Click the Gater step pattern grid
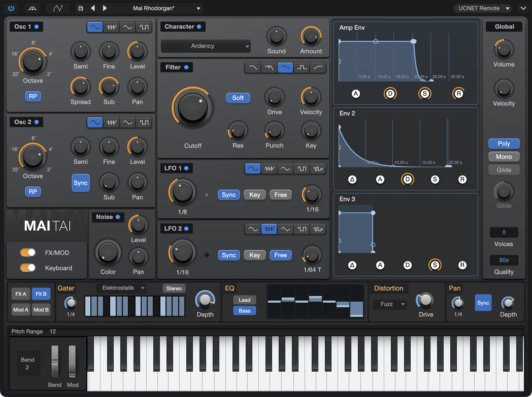This screenshot has height=397, width=532. (135, 306)
